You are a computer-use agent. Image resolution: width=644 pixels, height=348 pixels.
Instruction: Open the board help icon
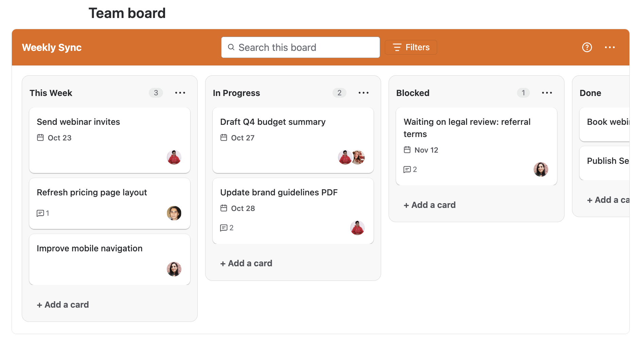[587, 47]
